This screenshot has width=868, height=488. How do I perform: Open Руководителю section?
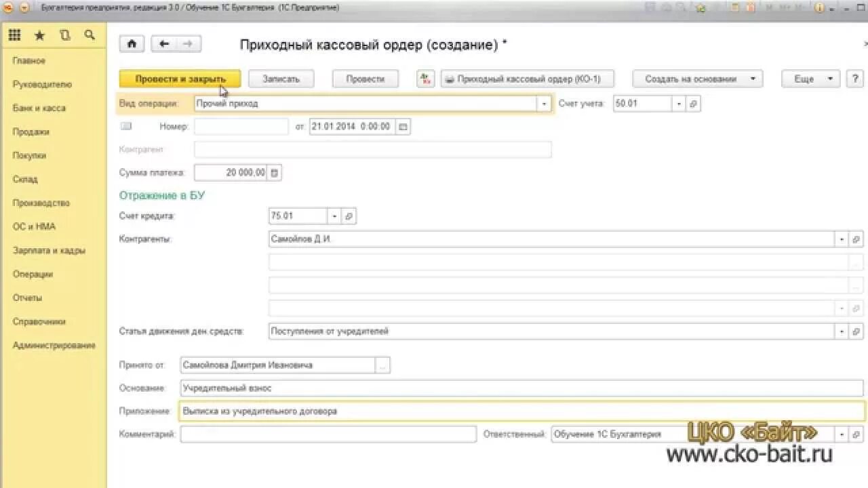42,84
